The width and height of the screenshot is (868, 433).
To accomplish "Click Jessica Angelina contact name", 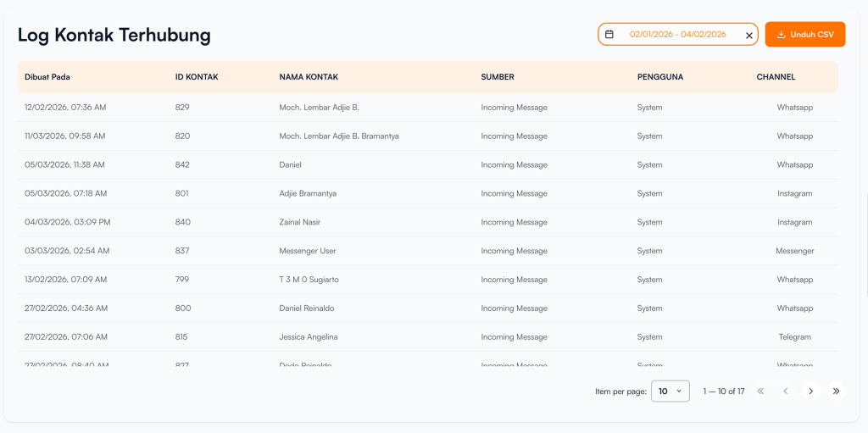I will coord(309,337).
